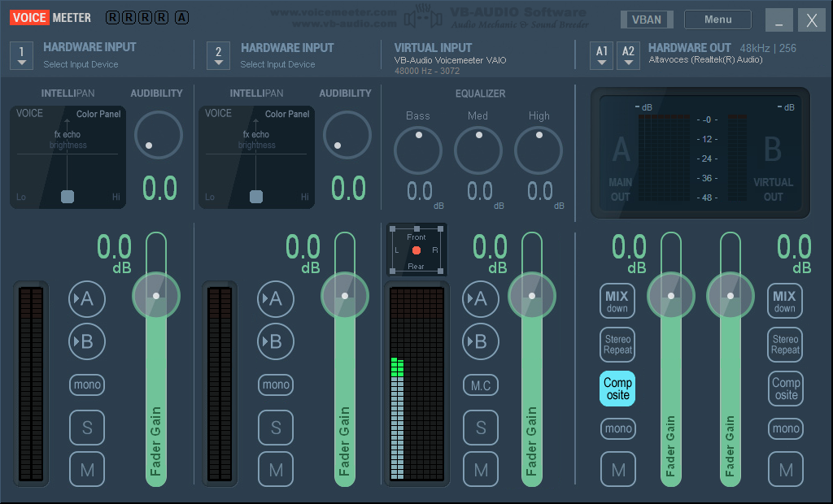Viewport: 833px width, 504px height.
Task: Click the 'Altavoces (Realtek(R) Audio)' output name
Action: point(705,60)
